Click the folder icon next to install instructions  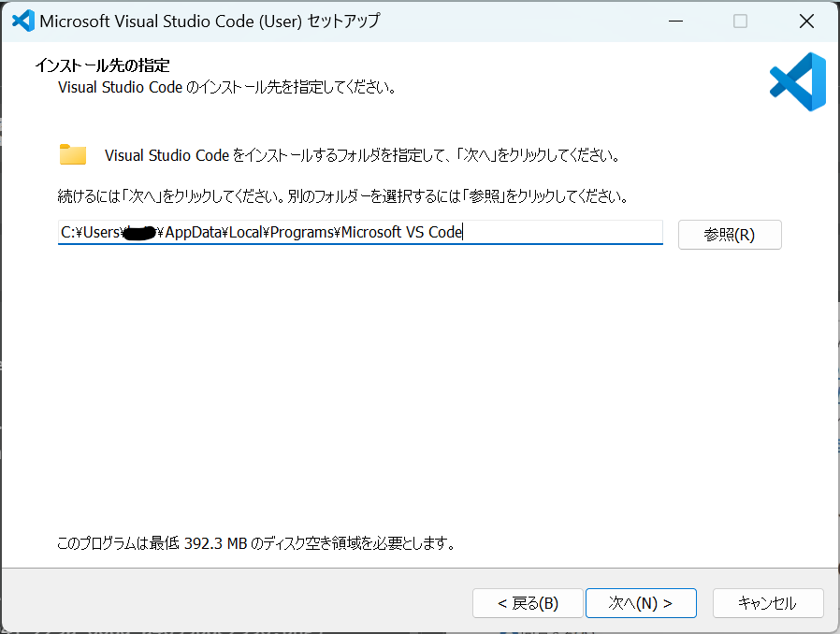(72, 153)
